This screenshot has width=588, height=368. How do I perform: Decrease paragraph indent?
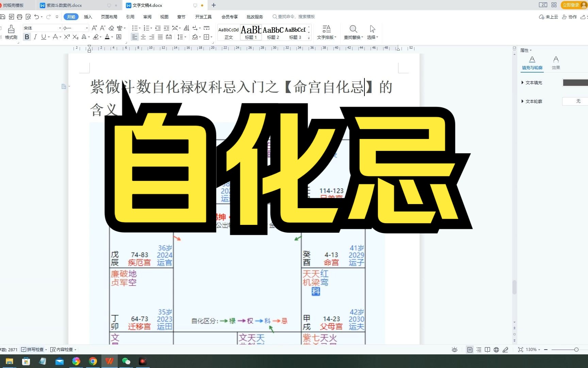158,28
